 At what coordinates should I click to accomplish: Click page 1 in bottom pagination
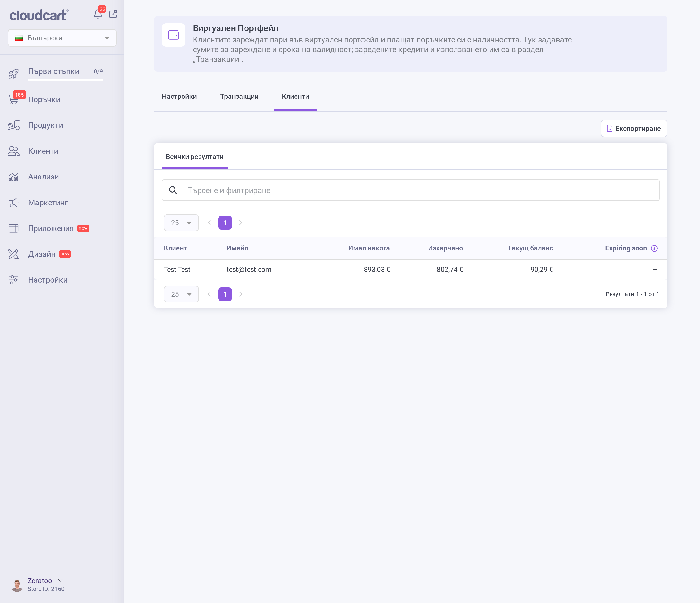[225, 294]
